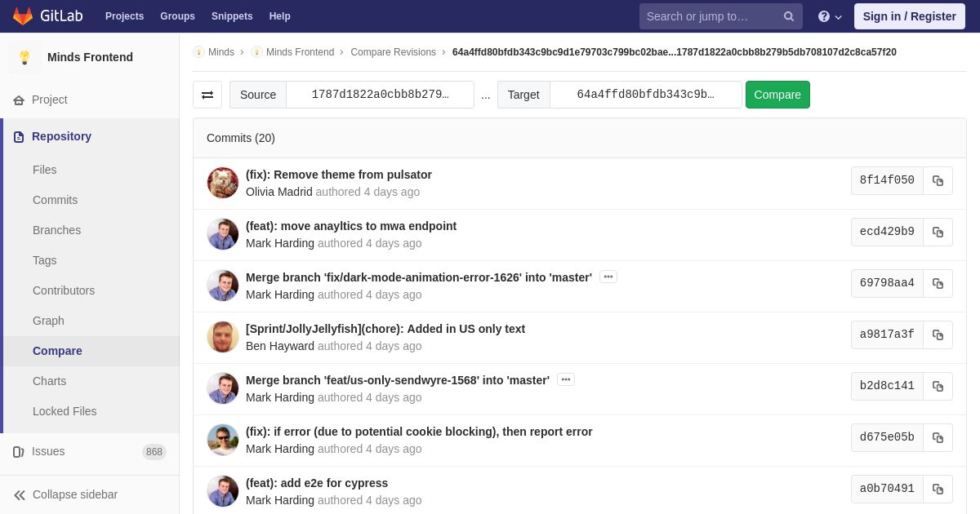Click the search magnifier icon

tap(789, 16)
